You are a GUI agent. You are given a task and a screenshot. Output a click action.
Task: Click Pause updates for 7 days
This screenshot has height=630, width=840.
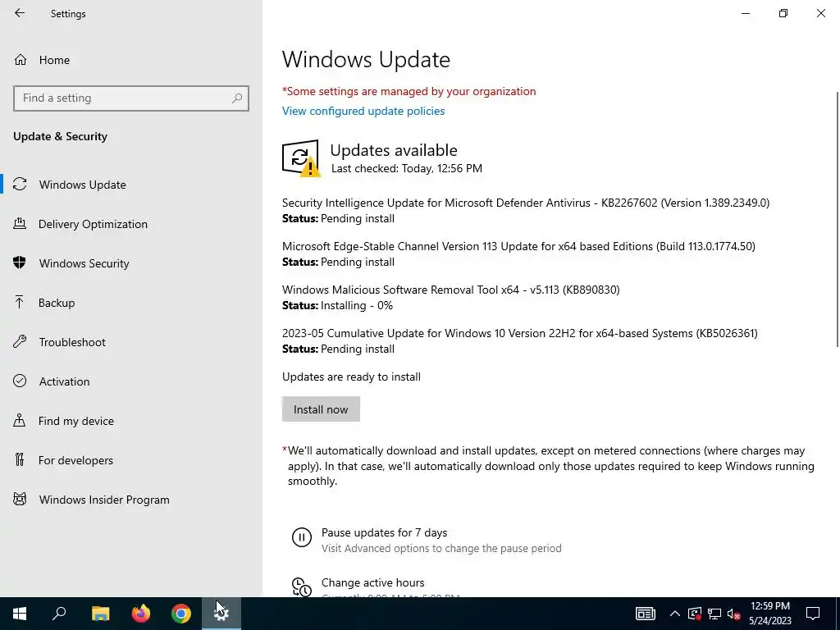tap(384, 532)
